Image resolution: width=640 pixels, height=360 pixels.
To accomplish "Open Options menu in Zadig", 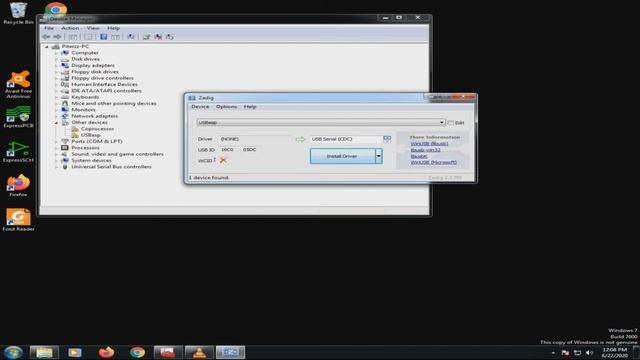I will pos(227,107).
